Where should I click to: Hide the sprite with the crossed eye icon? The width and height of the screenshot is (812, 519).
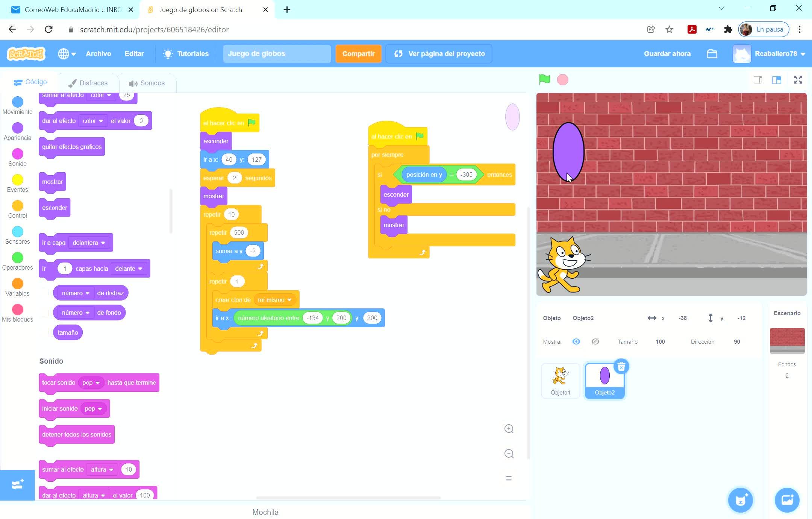point(595,341)
